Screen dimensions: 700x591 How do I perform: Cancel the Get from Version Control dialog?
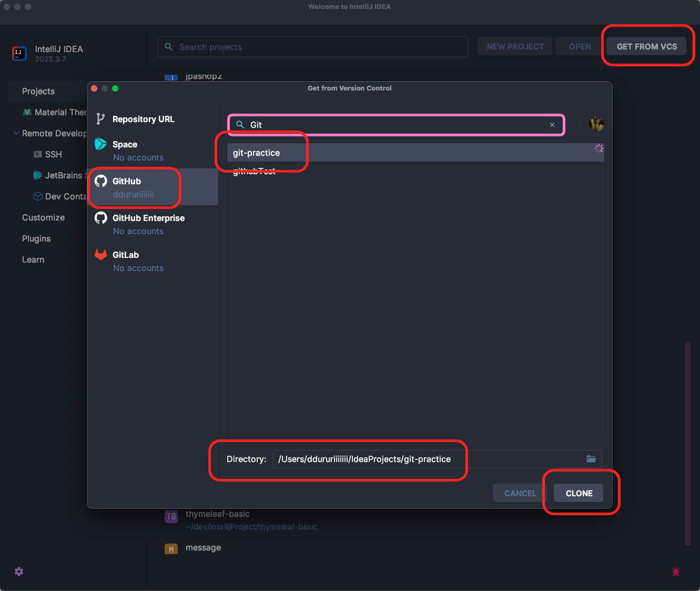pos(520,493)
